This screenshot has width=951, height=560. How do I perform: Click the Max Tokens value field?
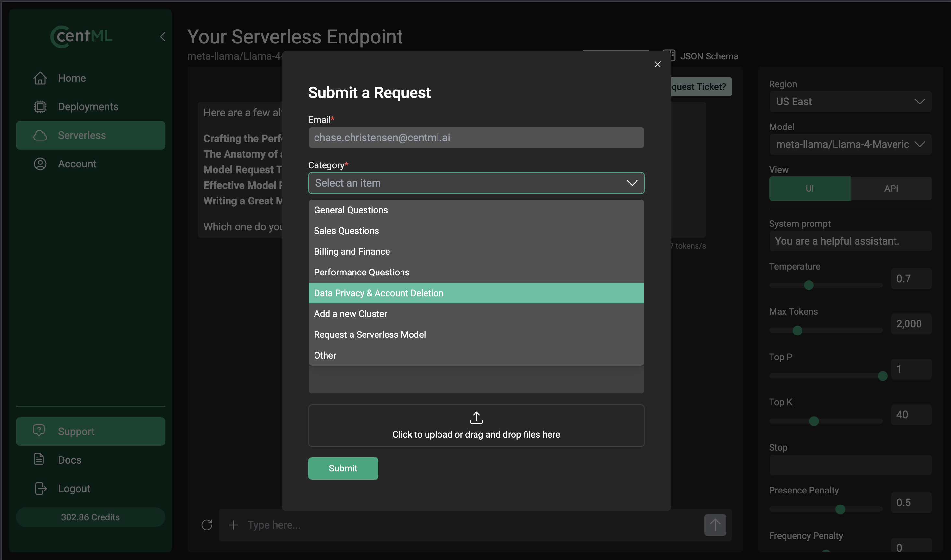pyautogui.click(x=911, y=324)
